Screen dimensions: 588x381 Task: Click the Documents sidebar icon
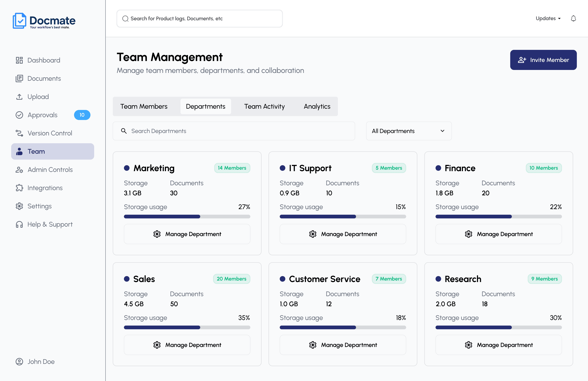[x=19, y=79]
